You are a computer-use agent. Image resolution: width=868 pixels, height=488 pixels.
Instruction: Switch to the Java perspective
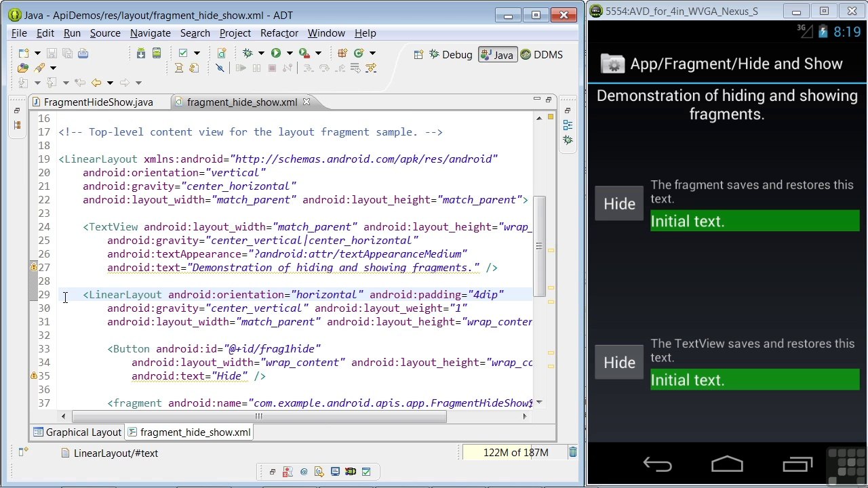tap(497, 55)
